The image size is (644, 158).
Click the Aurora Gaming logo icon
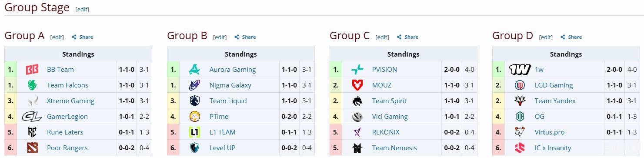click(x=194, y=69)
